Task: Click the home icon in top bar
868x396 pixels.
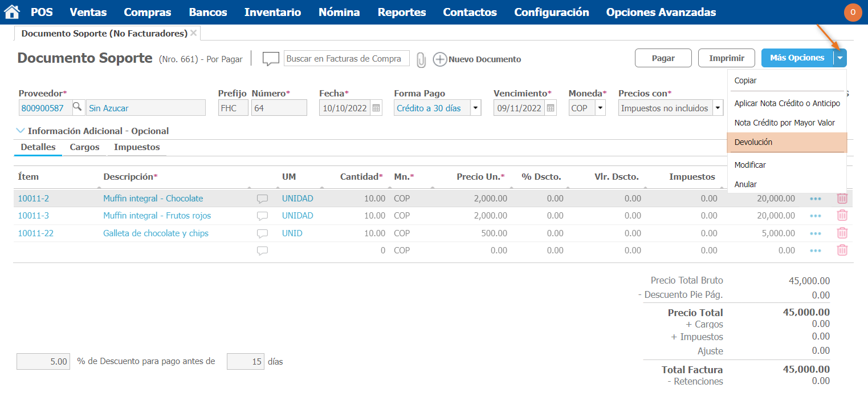Action: coord(12,12)
